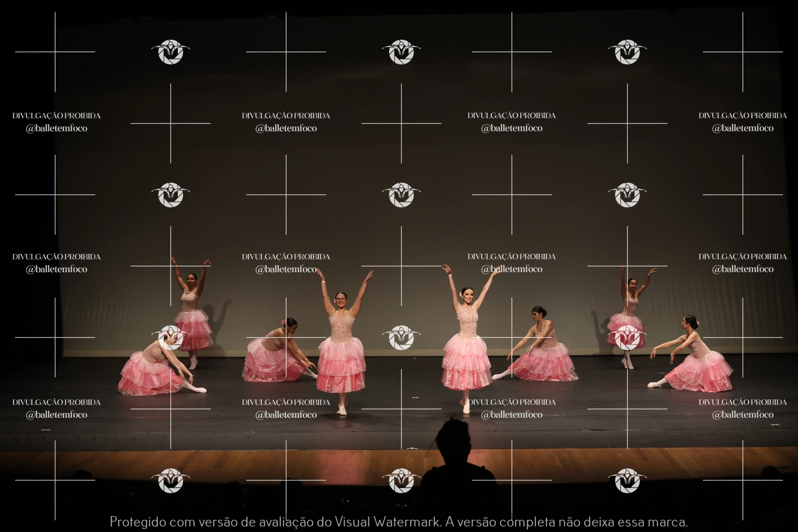Click the logo over the rear-right dancer's skirt
Image resolution: width=798 pixels, height=532 pixels.
click(x=627, y=338)
